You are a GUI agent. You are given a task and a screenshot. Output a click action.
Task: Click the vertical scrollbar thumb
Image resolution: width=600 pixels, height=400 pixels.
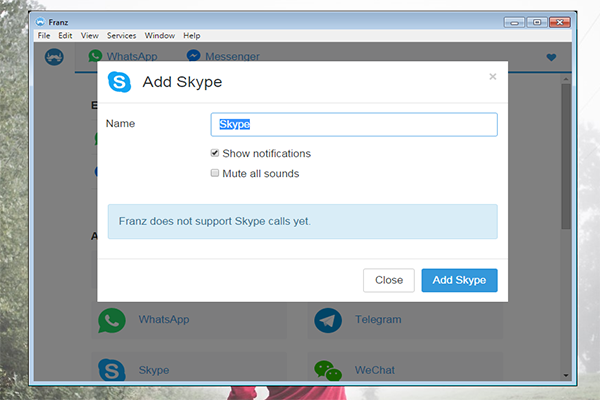coord(566,156)
